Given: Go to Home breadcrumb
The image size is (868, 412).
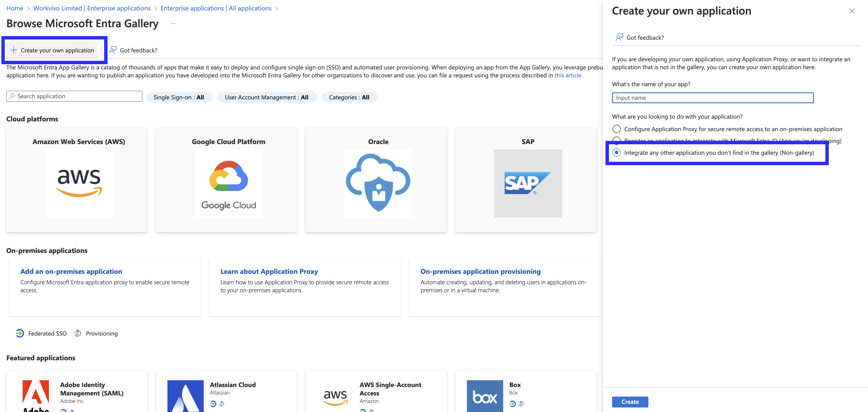Looking at the screenshot, I should pyautogui.click(x=15, y=8).
